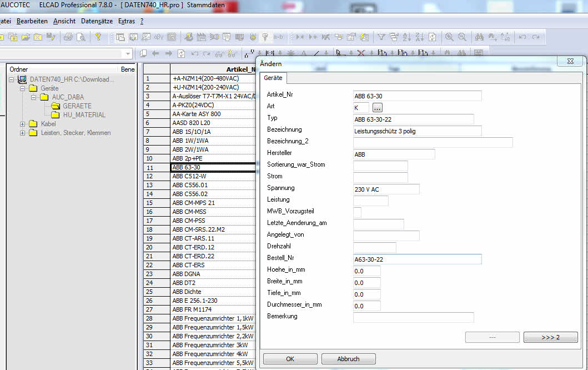This screenshot has height=370, width=588.
Task: Click the Abbruch button
Action: pos(348,359)
